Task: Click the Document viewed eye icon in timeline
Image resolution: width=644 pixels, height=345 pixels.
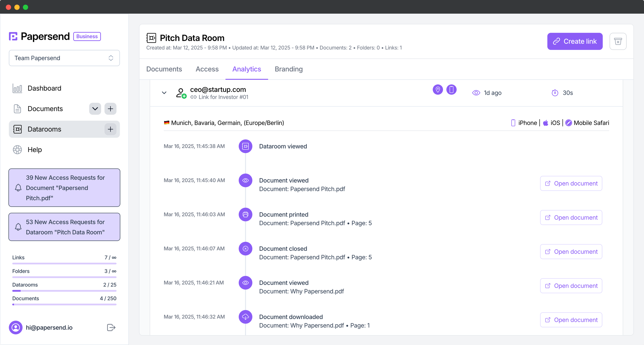Action: pos(245,180)
